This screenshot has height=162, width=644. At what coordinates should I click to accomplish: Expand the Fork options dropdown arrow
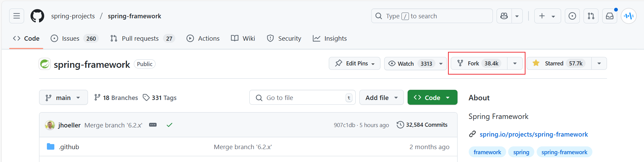coord(515,63)
